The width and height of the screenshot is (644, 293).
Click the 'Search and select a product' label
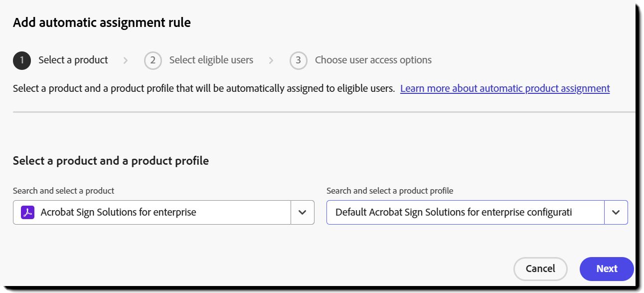63,191
